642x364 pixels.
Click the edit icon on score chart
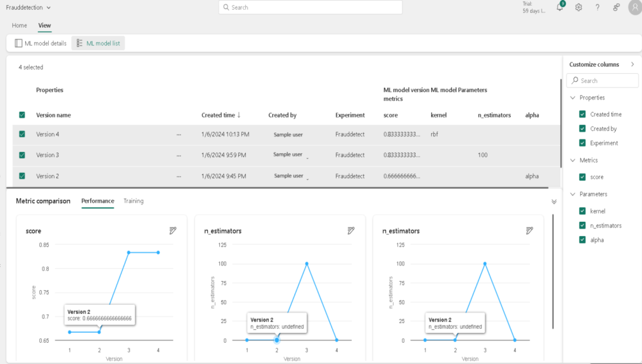pos(172,231)
